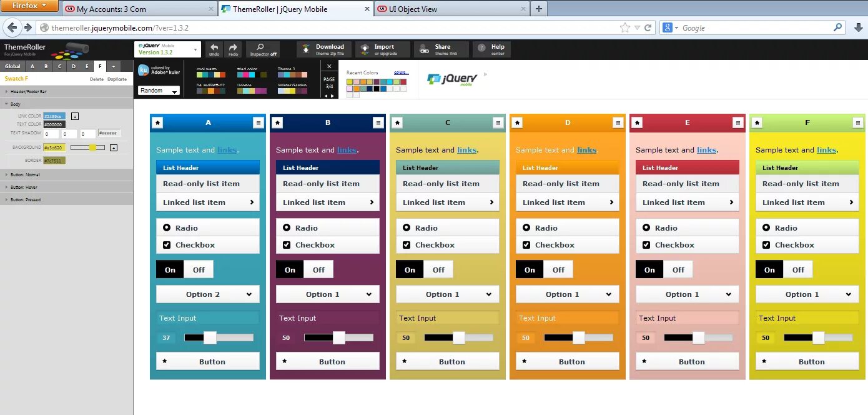Switch to swatch tab E in sidebar
868x415 pixels.
pyautogui.click(x=87, y=66)
